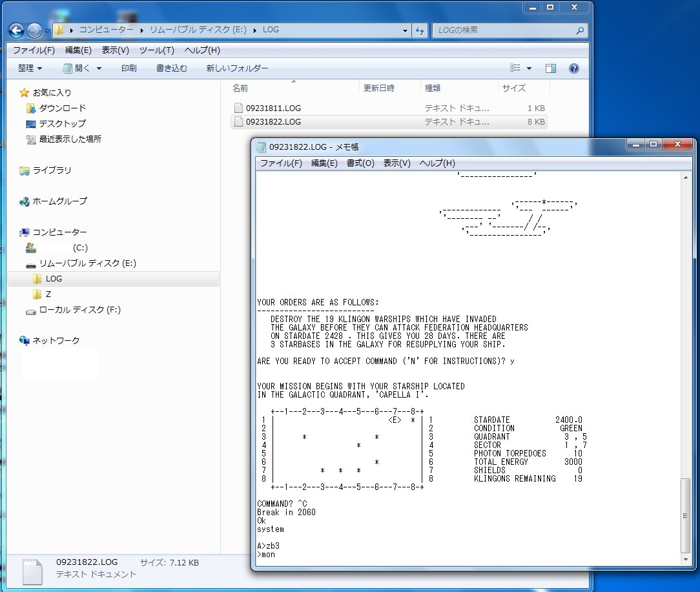Image resolution: width=700 pixels, height=592 pixels.
Task: Click the LOG breadcrumb segment
Action: (271, 30)
